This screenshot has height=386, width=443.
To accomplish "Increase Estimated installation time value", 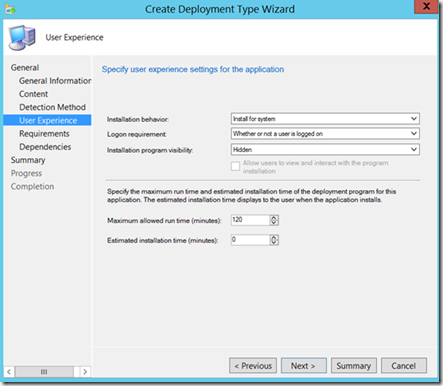I will (274, 237).
